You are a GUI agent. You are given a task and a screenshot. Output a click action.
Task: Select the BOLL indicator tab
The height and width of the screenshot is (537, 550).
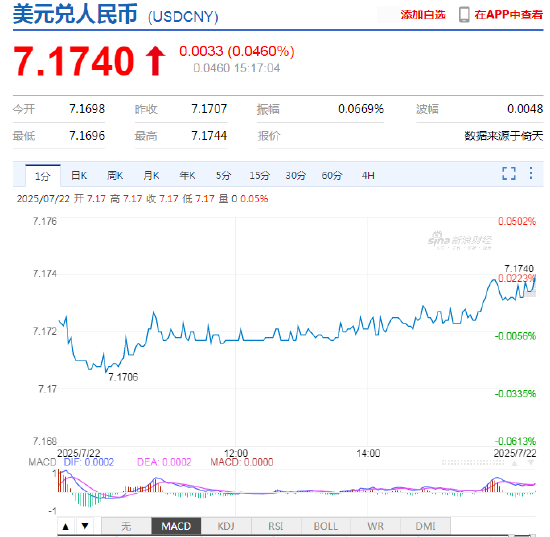(326, 526)
